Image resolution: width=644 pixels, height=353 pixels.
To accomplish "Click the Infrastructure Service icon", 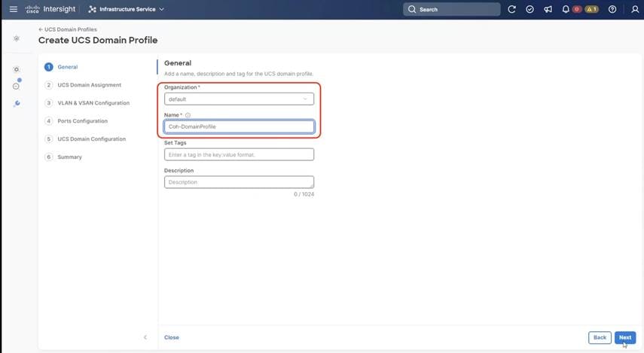I will pyautogui.click(x=92, y=9).
